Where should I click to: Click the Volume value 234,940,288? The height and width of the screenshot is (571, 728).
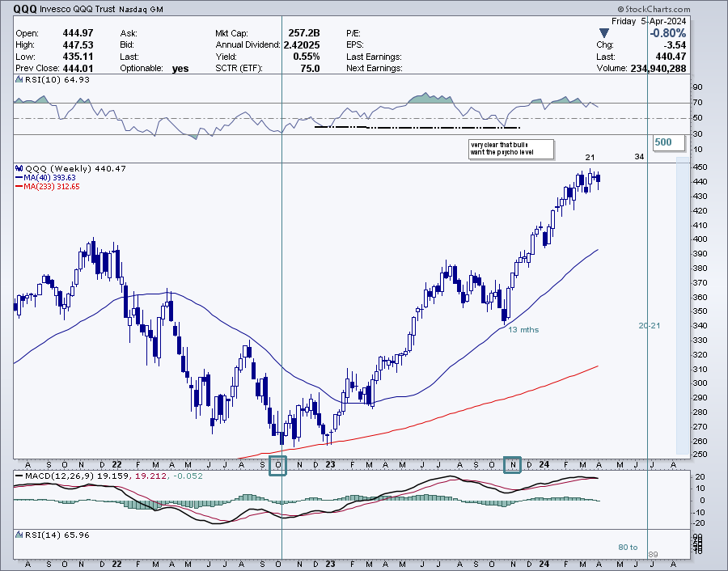(x=658, y=68)
